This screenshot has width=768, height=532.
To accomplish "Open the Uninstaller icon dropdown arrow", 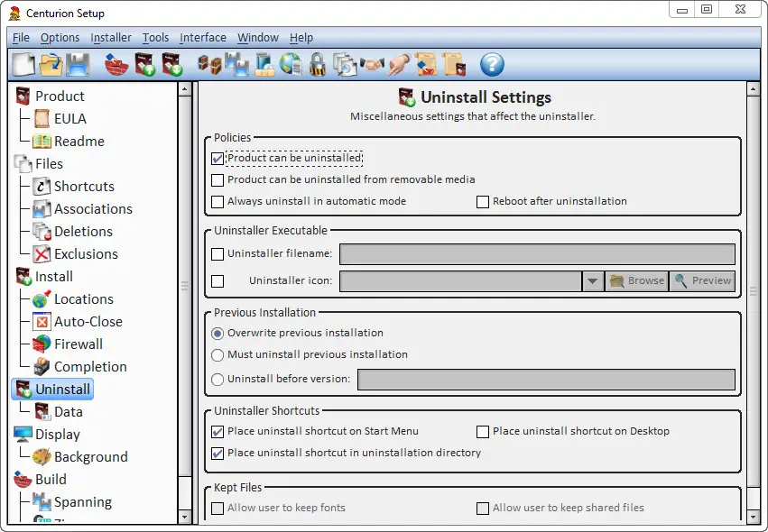I will 593,281.
